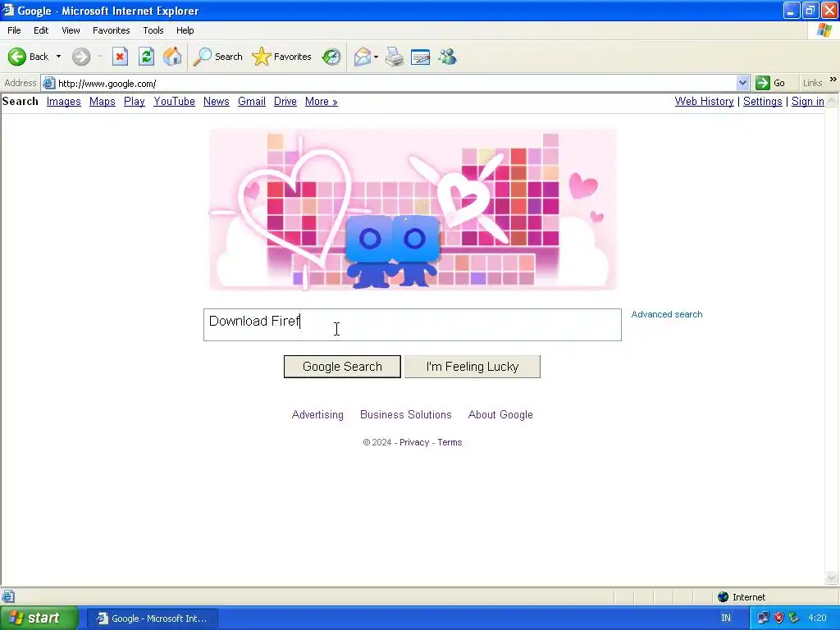
Task: Open the Back history dropdown arrow
Action: pyautogui.click(x=58, y=57)
